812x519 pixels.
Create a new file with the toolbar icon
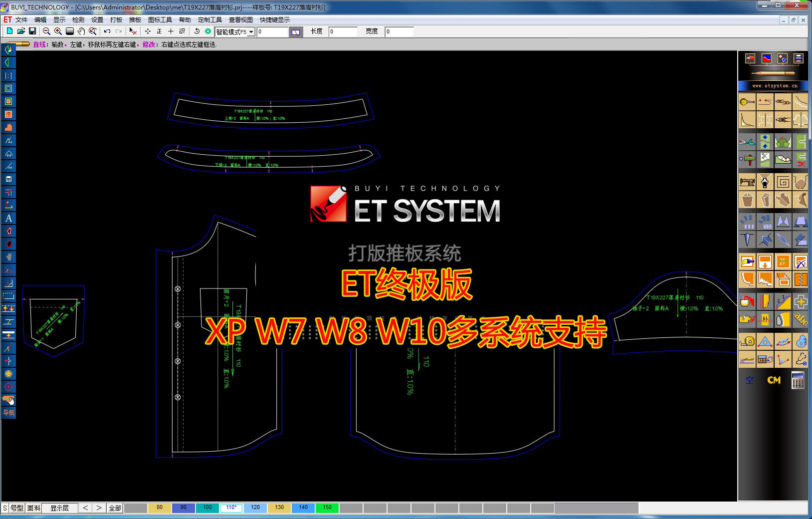pyautogui.click(x=9, y=31)
